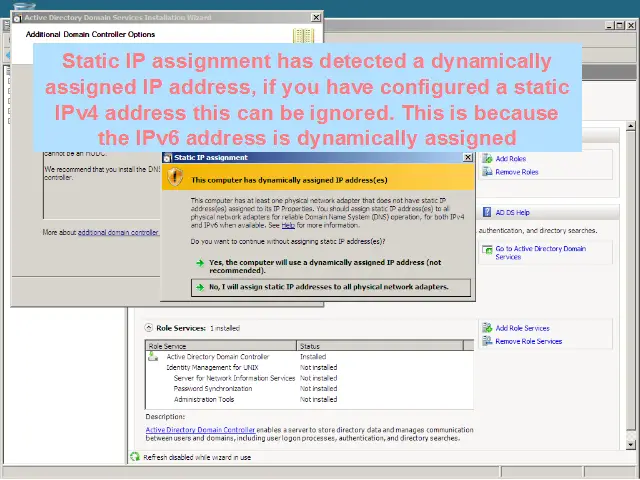
Task: Click the green arrow beside the No option
Action: (200, 287)
